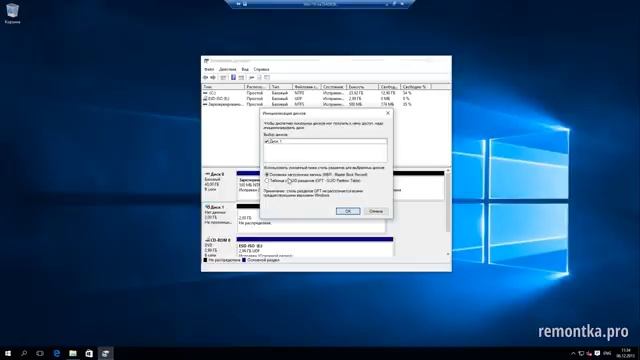Image resolution: width=640 pixels, height=360 pixels.
Task: Open the Recycle Bin desktop icon
Action: pyautogui.click(x=12, y=13)
